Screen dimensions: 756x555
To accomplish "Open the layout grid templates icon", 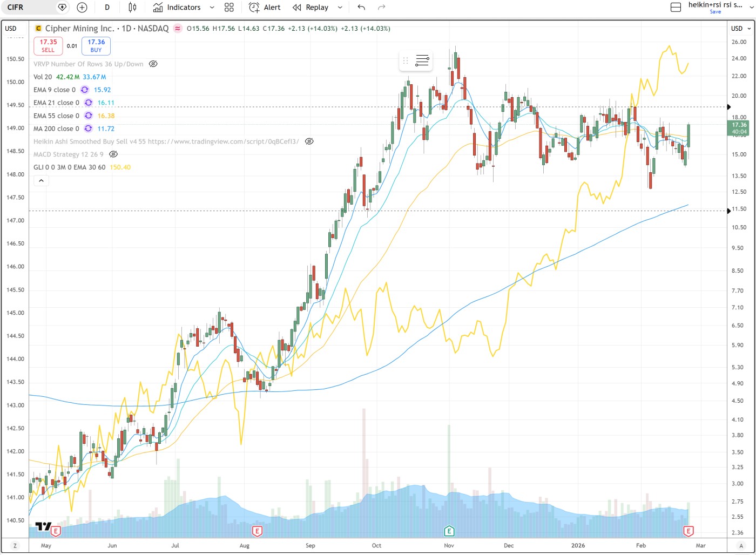I will (229, 8).
